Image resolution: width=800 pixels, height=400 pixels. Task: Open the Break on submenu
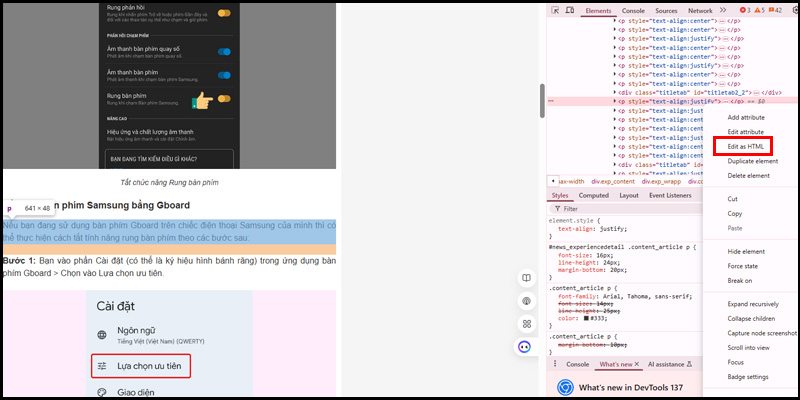point(739,281)
